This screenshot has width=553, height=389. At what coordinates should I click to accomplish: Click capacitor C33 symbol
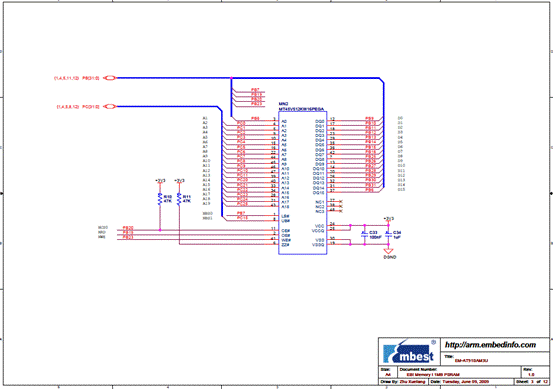[x=364, y=234]
